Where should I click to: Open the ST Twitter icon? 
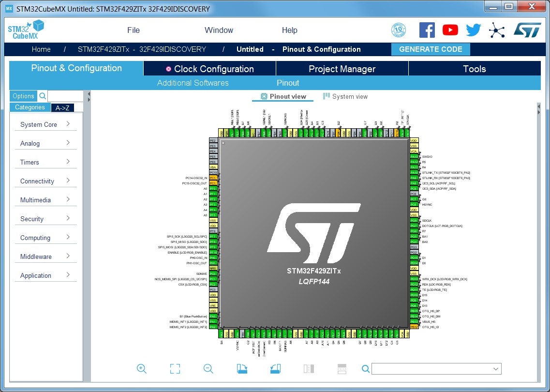point(473,30)
